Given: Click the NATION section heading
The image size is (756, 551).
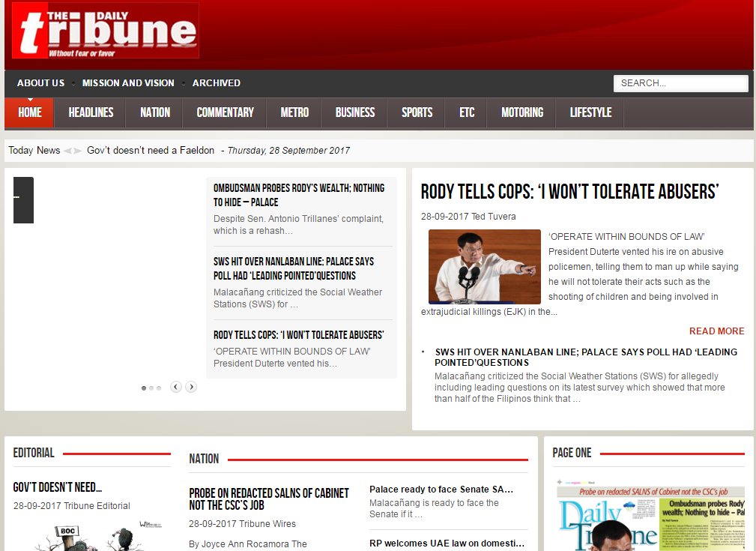Looking at the screenshot, I should (x=204, y=459).
